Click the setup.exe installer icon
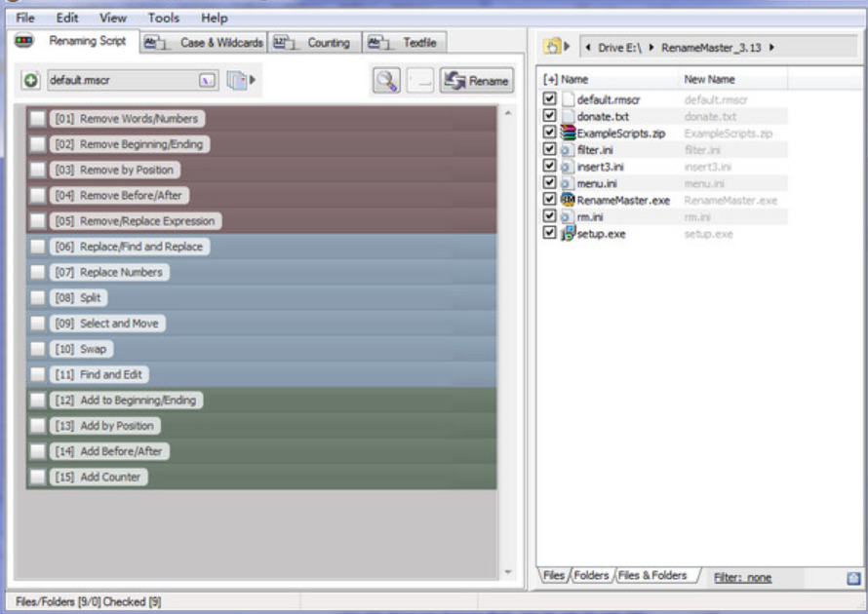Viewport: 868px width, 614px height. coord(568,234)
